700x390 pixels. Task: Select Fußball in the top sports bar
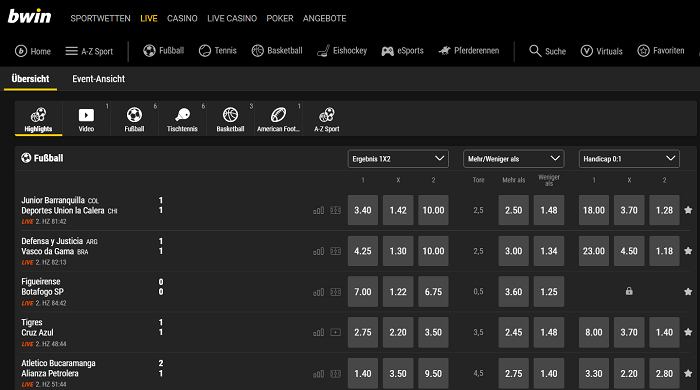click(163, 51)
